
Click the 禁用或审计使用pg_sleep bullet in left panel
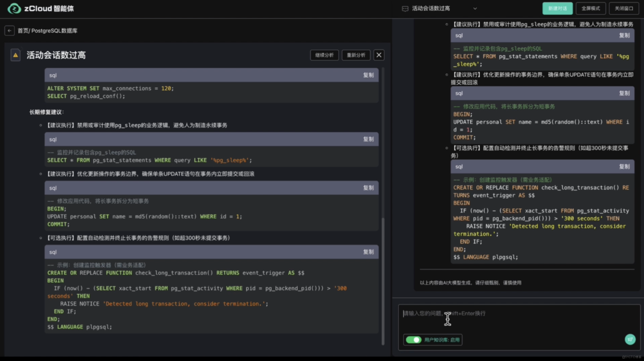click(136, 125)
